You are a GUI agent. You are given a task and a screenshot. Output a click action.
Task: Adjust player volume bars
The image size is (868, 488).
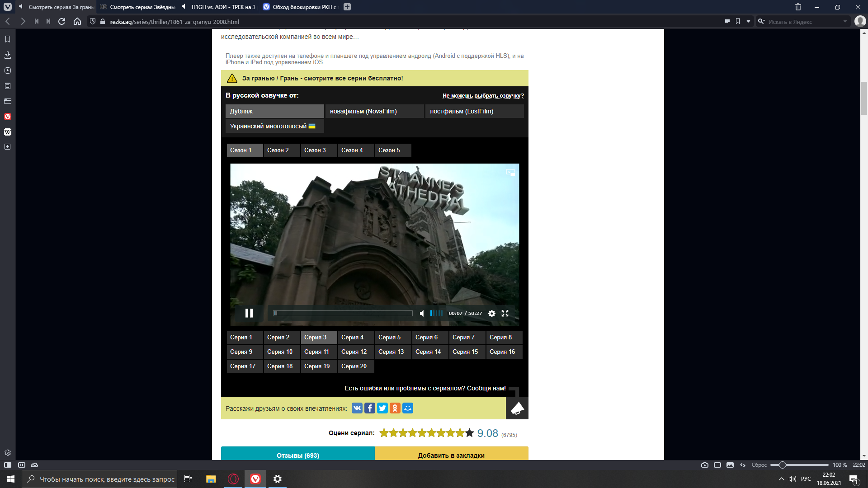tap(436, 313)
